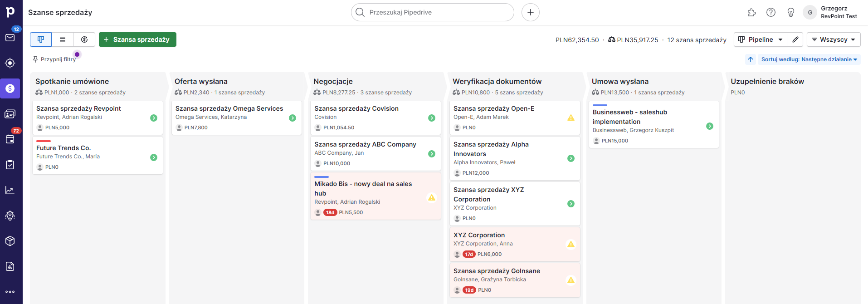The width and height of the screenshot is (868, 304).
Task: Open the More three-dots sidebar menu
Action: 10,292
